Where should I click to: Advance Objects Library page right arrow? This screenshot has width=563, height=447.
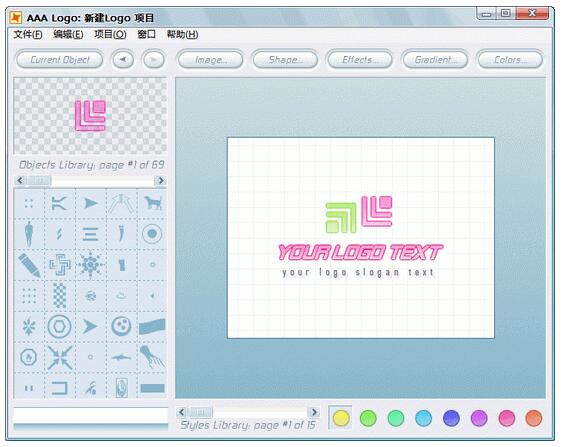click(x=160, y=180)
